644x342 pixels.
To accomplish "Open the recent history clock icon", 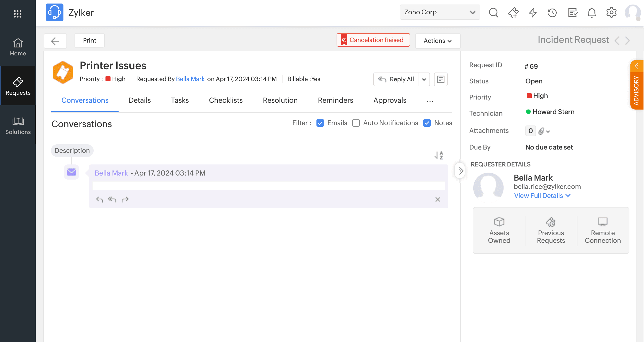I will tap(552, 13).
